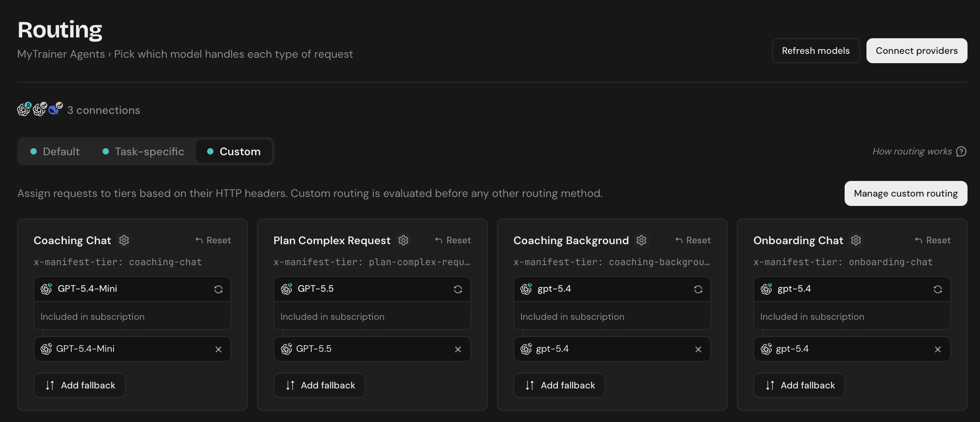This screenshot has height=422, width=980.
Task: Switch to the Default routing tab
Action: pos(55,151)
